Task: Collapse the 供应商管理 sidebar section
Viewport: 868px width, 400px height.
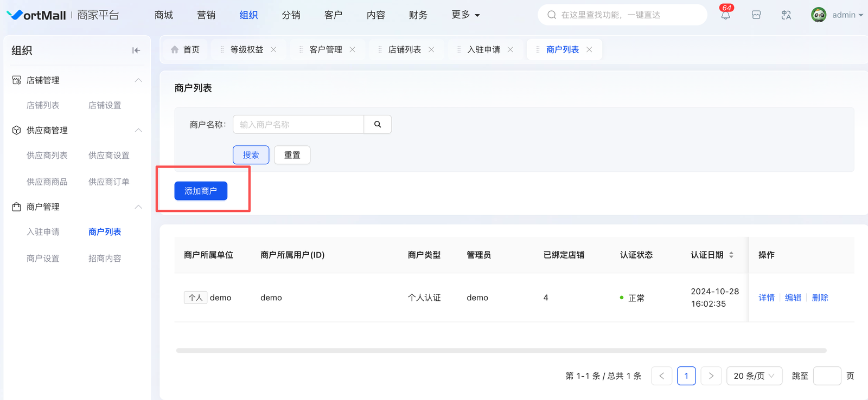Action: click(x=138, y=130)
